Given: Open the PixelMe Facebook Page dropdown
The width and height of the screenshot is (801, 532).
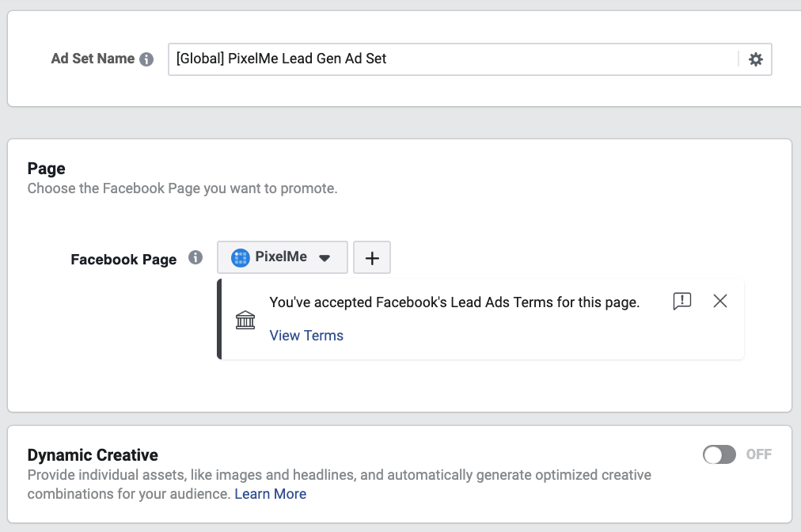Looking at the screenshot, I should click(283, 257).
